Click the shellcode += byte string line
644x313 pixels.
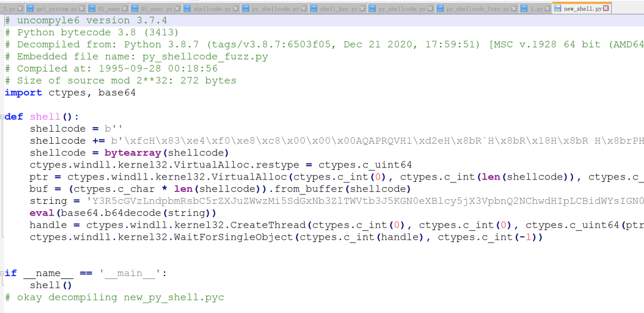point(337,141)
